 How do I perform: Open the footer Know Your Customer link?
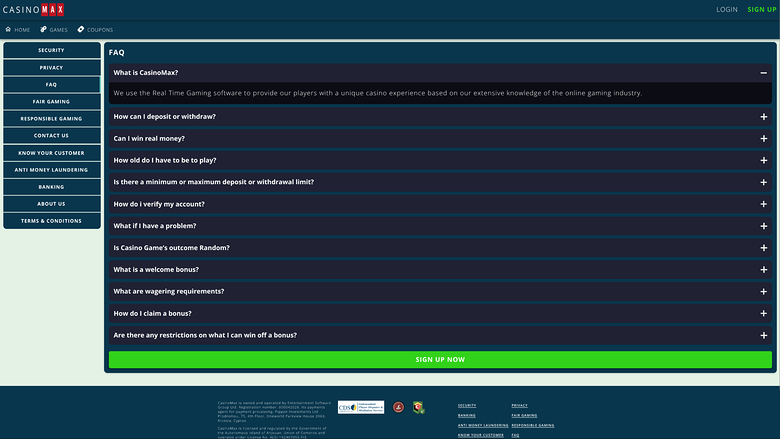tap(481, 436)
